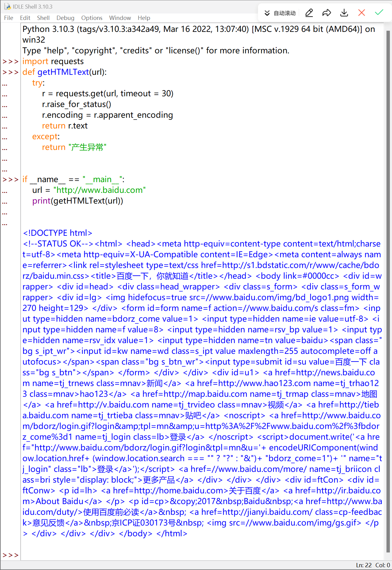Open the File menu

[9, 18]
